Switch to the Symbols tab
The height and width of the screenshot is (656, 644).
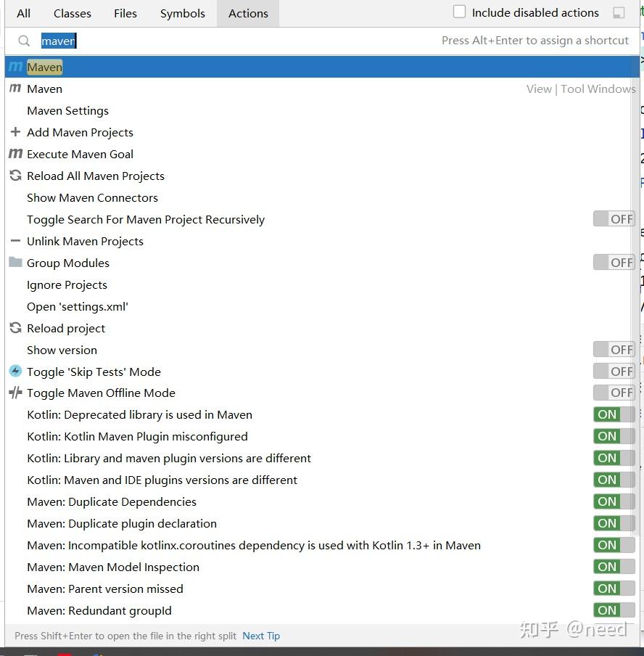click(182, 13)
